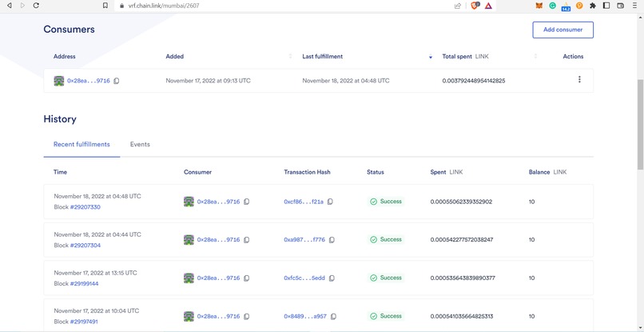644x332 pixels.
Task: Open transaction hash 0xa987...f776
Action: click(304, 239)
